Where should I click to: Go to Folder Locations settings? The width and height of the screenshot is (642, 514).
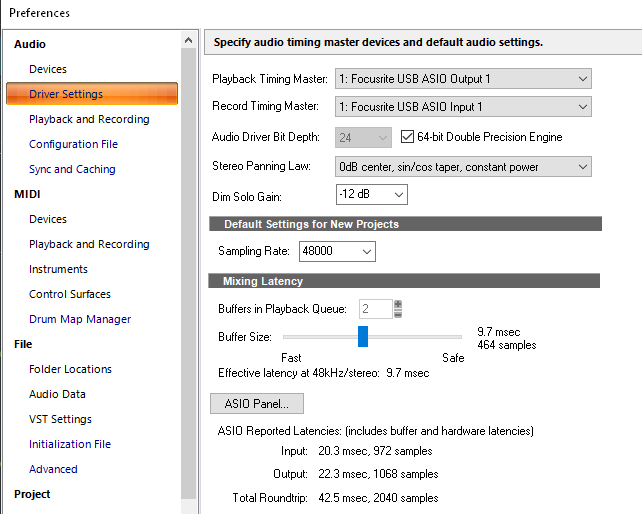[x=70, y=369]
